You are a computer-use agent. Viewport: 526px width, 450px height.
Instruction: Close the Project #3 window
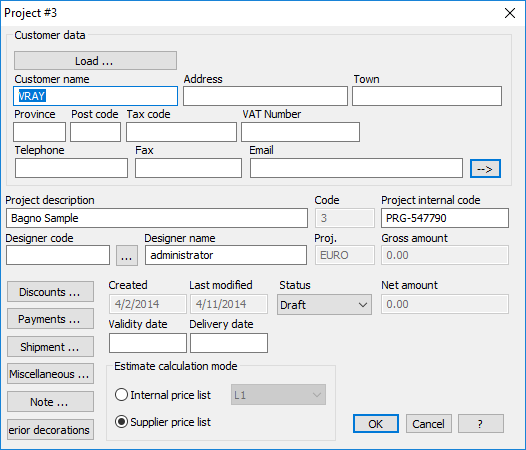pyautogui.click(x=510, y=13)
